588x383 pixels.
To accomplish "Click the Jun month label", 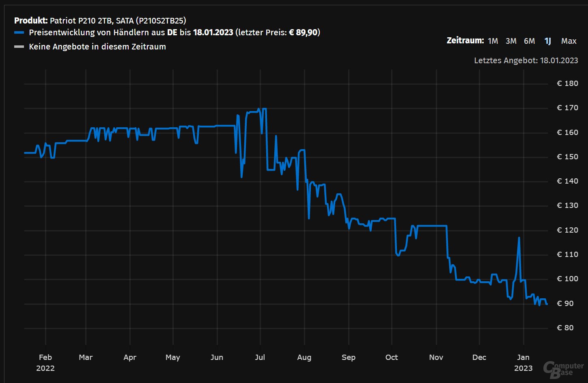I will coord(217,357).
